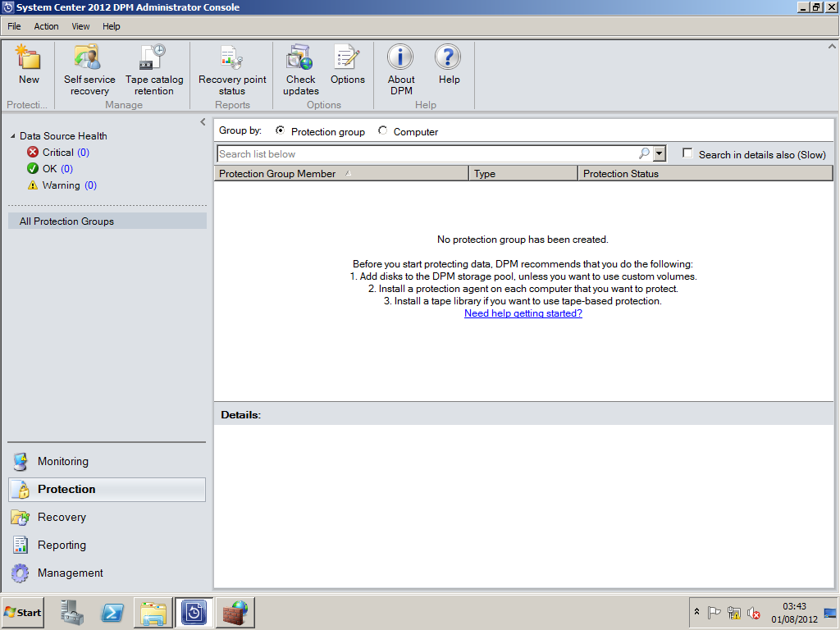This screenshot has height=630, width=840.
Task: Sort by Protection Status column header
Action: coord(705,174)
